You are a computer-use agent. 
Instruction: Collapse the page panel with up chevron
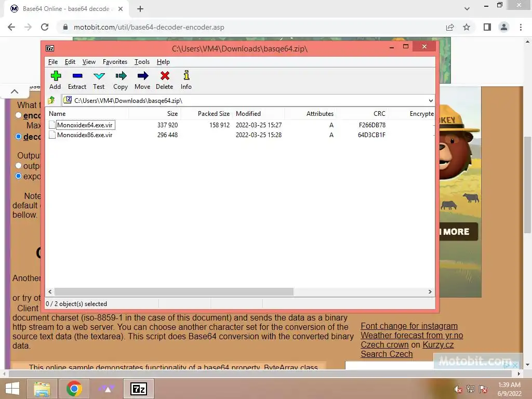pyautogui.click(x=15, y=91)
